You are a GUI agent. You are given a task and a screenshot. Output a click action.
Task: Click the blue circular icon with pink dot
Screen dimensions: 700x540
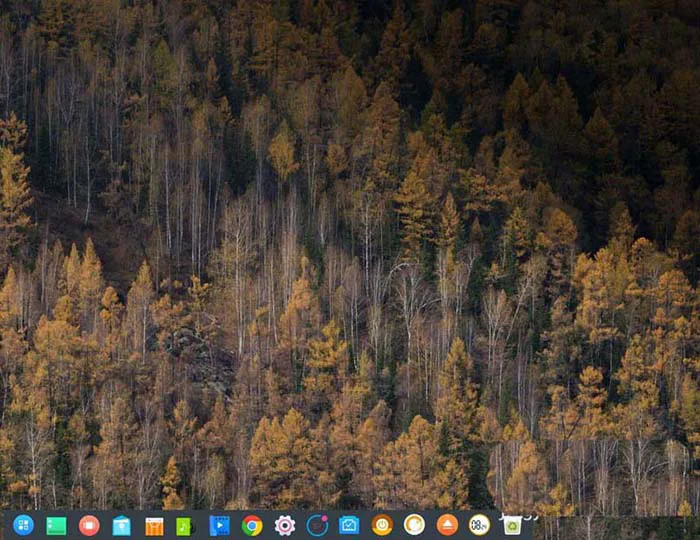point(317,525)
